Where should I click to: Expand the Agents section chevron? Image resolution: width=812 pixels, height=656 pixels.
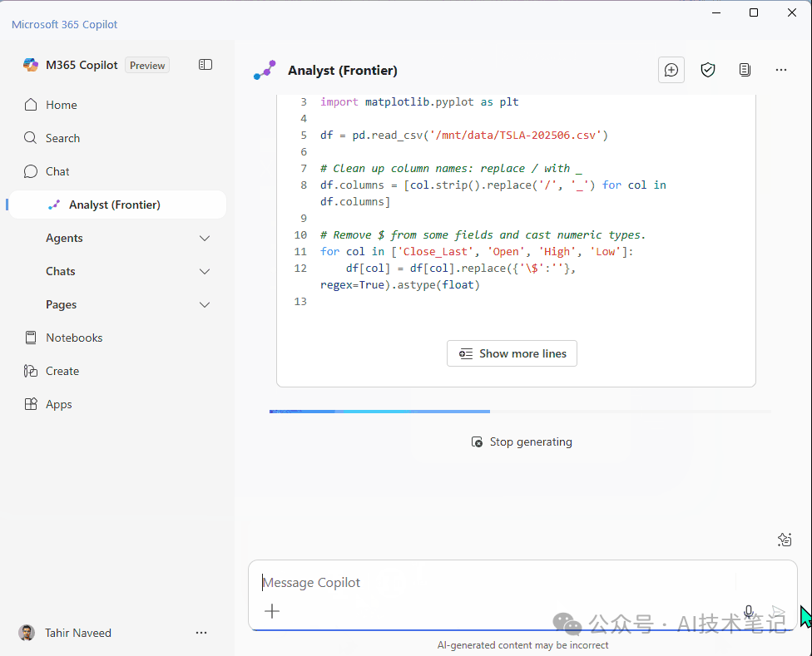[205, 238]
